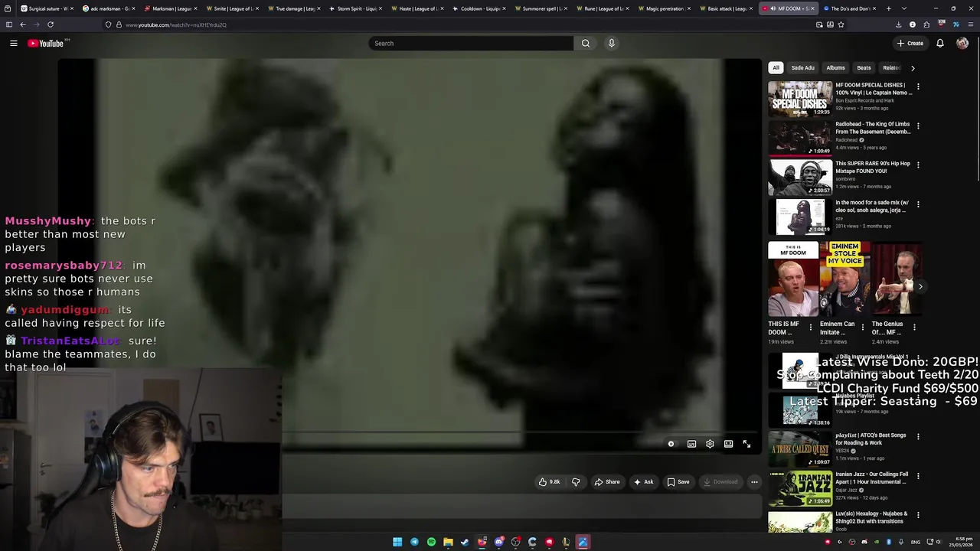The height and width of the screenshot is (551, 980).
Task: Open the League of Legends taskbar icon
Action: coord(566,543)
